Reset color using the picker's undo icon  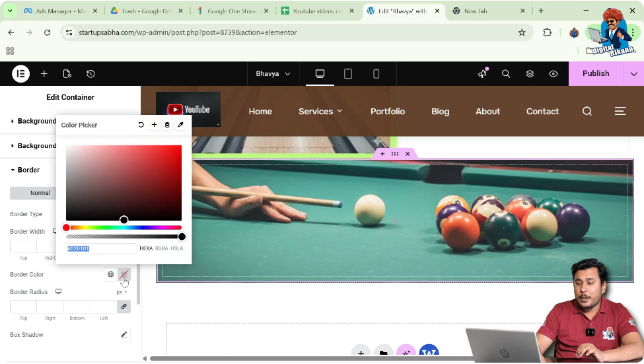click(x=141, y=125)
